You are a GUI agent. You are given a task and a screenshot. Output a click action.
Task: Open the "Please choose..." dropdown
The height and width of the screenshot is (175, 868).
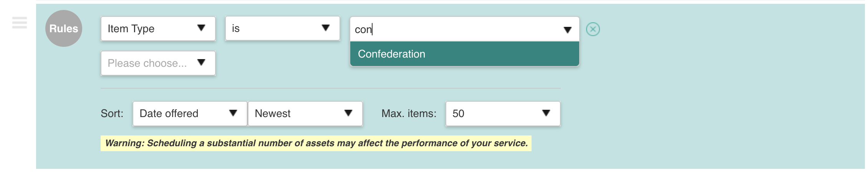pos(158,63)
